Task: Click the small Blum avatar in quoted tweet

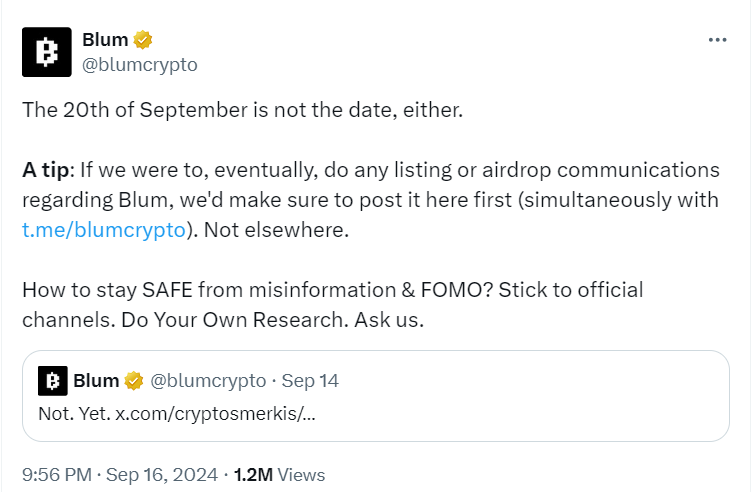Action: pyautogui.click(x=52, y=381)
